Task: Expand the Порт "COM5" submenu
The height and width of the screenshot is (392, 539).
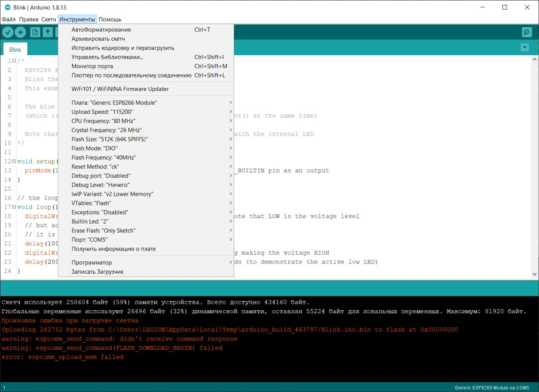Action: click(146, 240)
